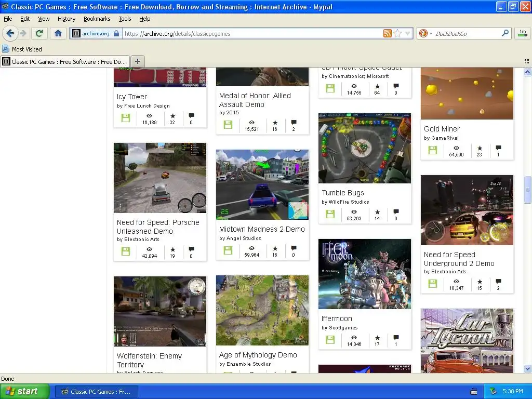Click the reviews bubble under Medal of Honor Demo
The height and width of the screenshot is (399, 532).
[x=294, y=122]
